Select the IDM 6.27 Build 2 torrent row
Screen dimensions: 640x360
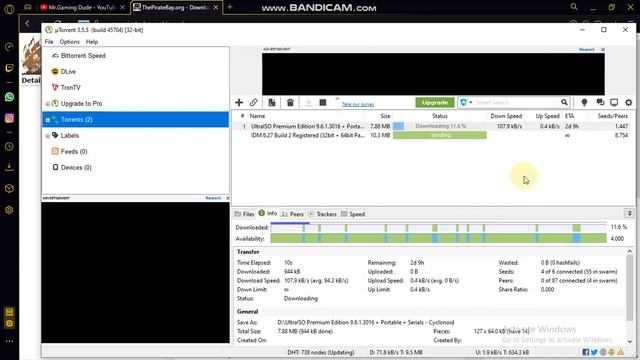pyautogui.click(x=431, y=135)
